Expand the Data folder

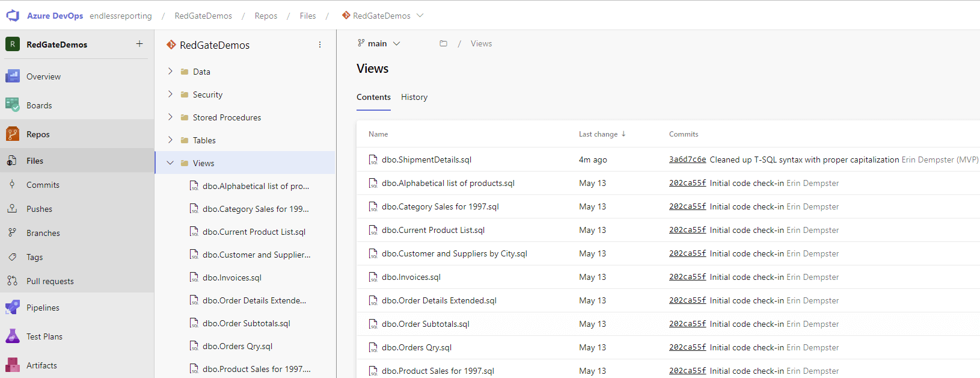[170, 72]
